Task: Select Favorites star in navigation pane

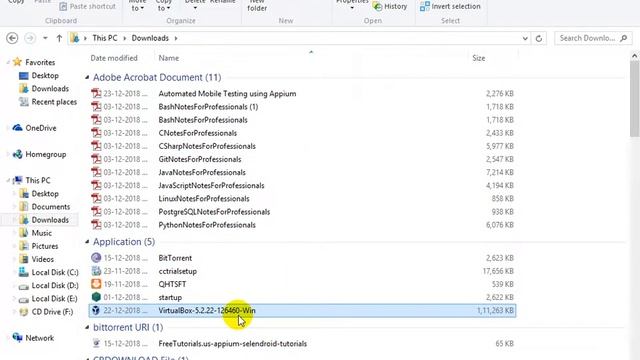Action: pos(17,62)
